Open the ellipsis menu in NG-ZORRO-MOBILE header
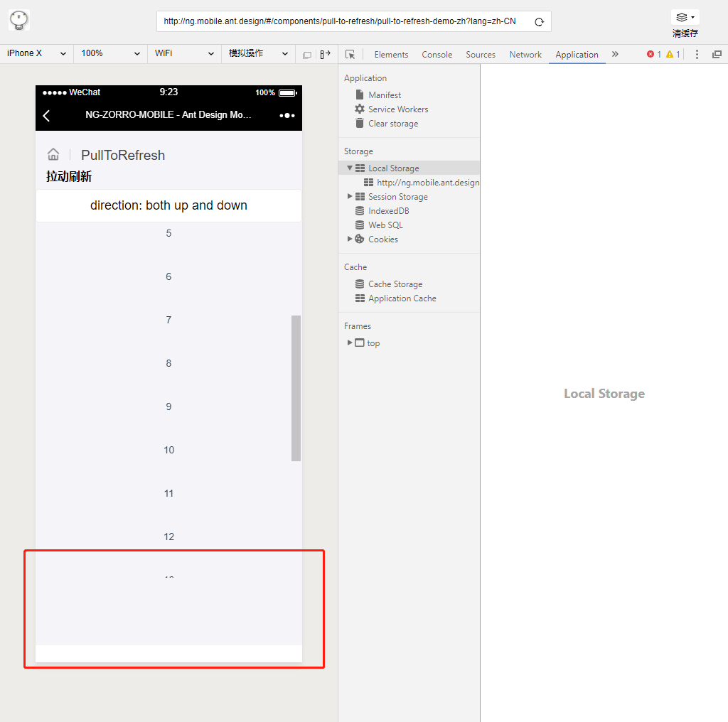The image size is (728, 722). 287,115
